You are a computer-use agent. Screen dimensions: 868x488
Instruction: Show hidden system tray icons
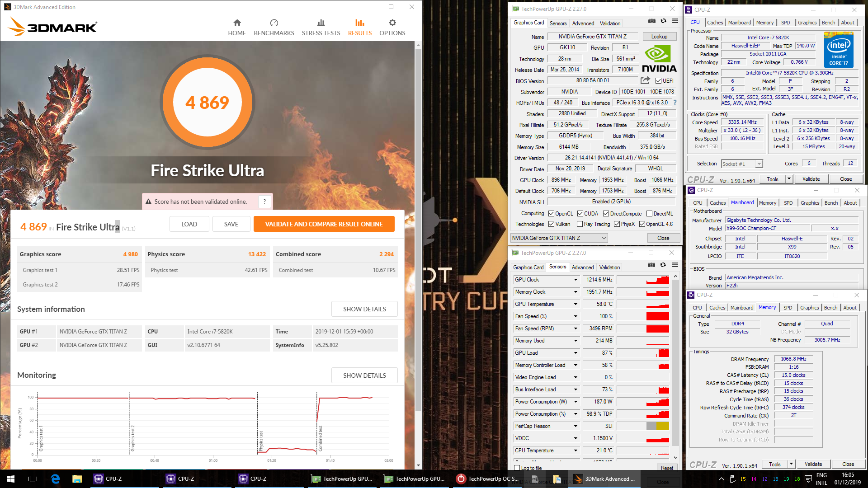click(x=721, y=479)
